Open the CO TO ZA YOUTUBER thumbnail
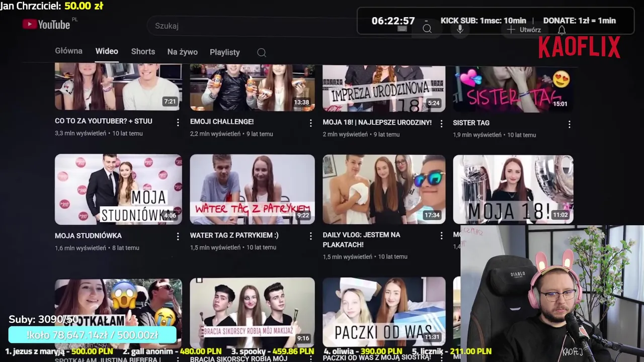Image resolution: width=644 pixels, height=362 pixels. [118, 86]
